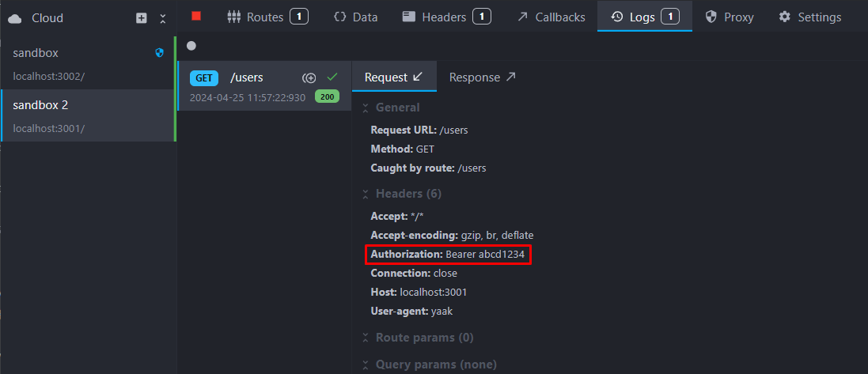Open the Proxy tab
Screen dimensions: 868x374
click(729, 17)
